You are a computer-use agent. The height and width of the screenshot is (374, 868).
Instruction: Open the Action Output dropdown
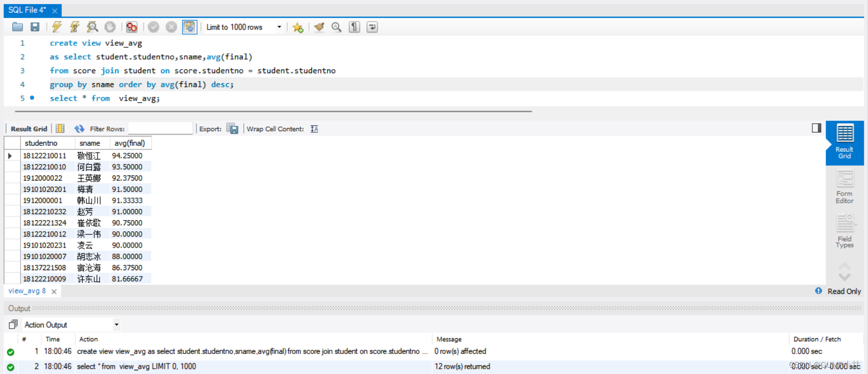[116, 324]
